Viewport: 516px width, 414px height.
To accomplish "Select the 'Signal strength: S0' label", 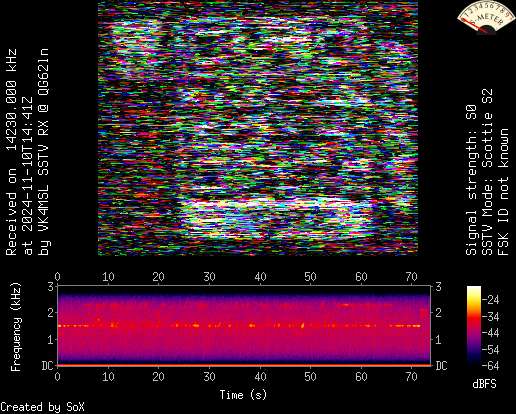I will point(471,180).
